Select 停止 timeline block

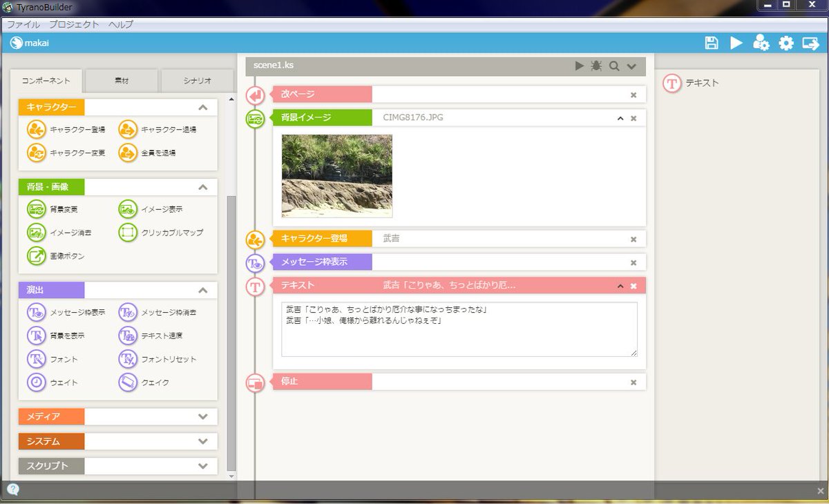(x=459, y=382)
